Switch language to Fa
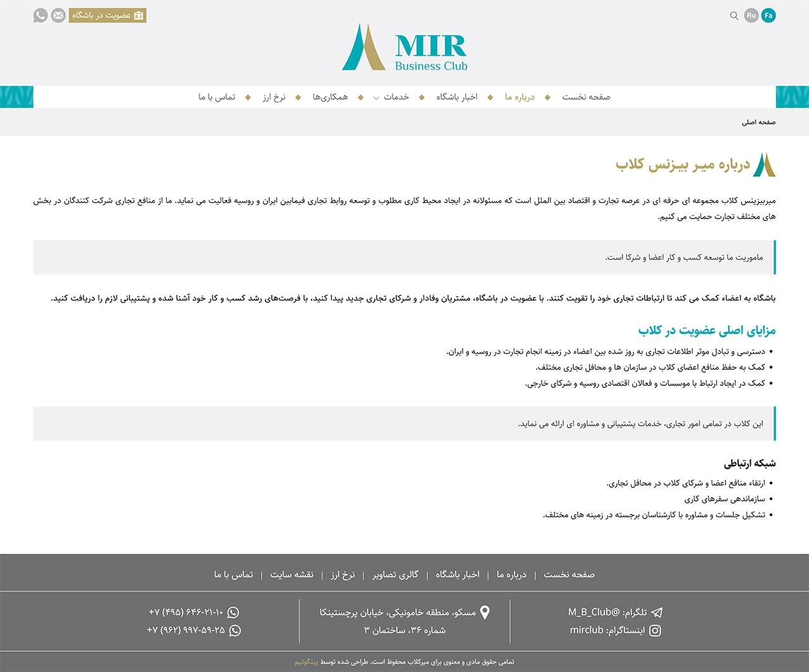Image resolution: width=809 pixels, height=672 pixels. click(x=769, y=16)
